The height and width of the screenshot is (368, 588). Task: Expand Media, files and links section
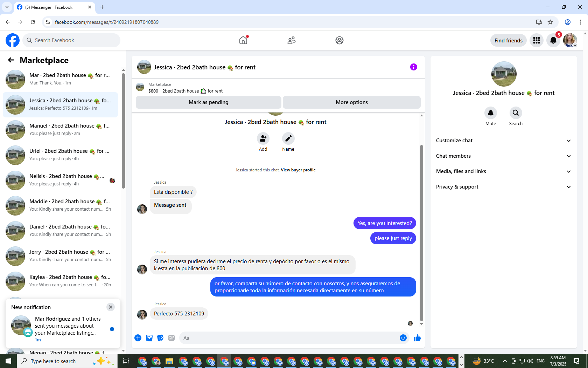click(x=504, y=171)
